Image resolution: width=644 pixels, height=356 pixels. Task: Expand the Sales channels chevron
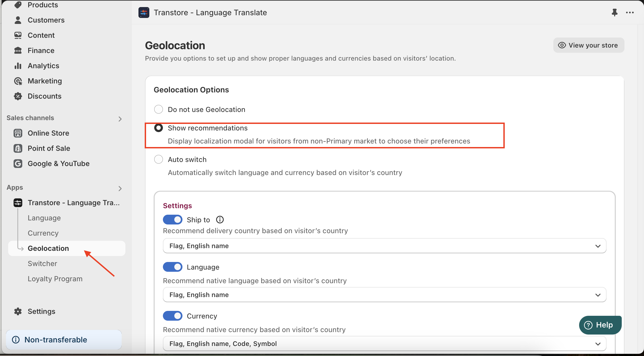tap(120, 119)
